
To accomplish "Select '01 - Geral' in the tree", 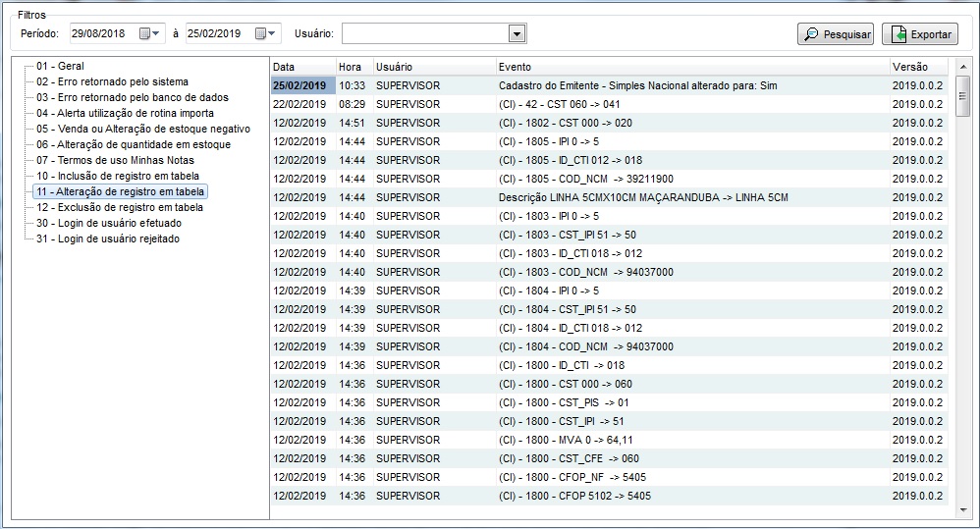I will pos(60,67).
